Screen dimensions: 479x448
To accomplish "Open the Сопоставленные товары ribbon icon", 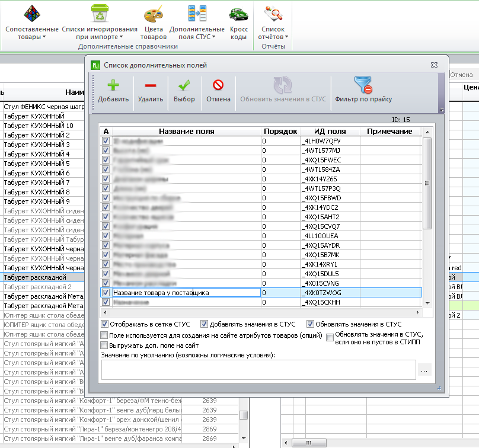I will [x=32, y=14].
